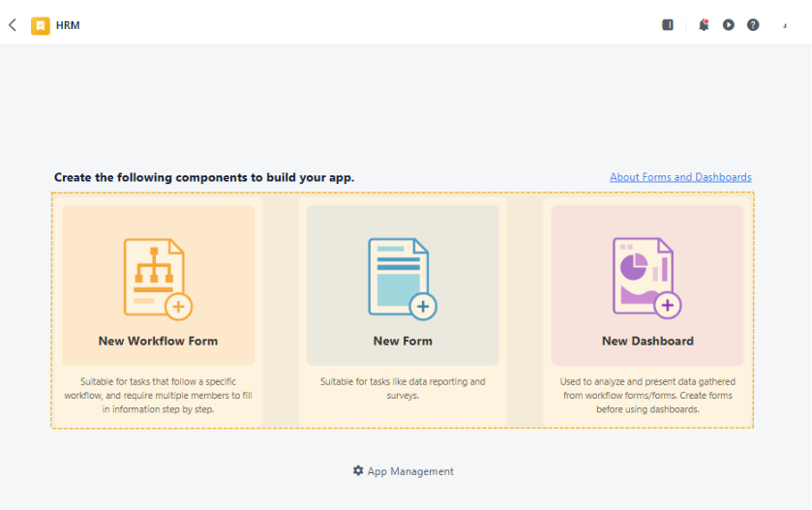This screenshot has height=510, width=812.
Task: Open App Management text link
Action: point(410,471)
